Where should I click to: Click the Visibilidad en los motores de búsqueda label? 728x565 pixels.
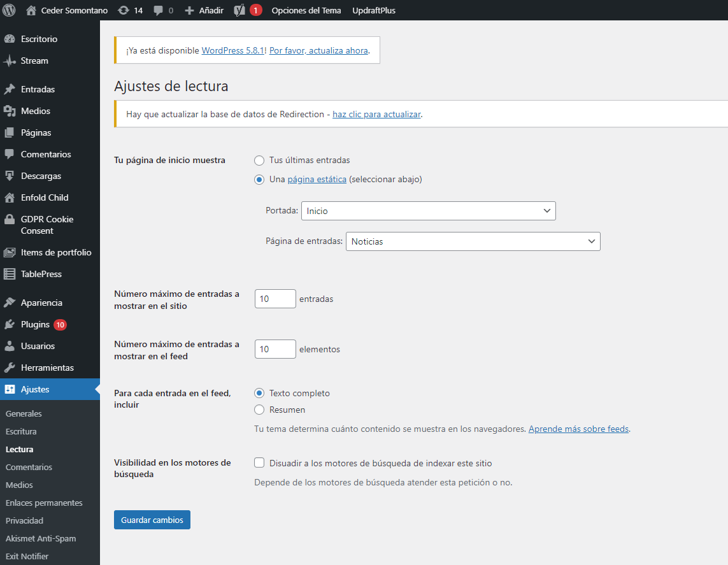click(172, 468)
